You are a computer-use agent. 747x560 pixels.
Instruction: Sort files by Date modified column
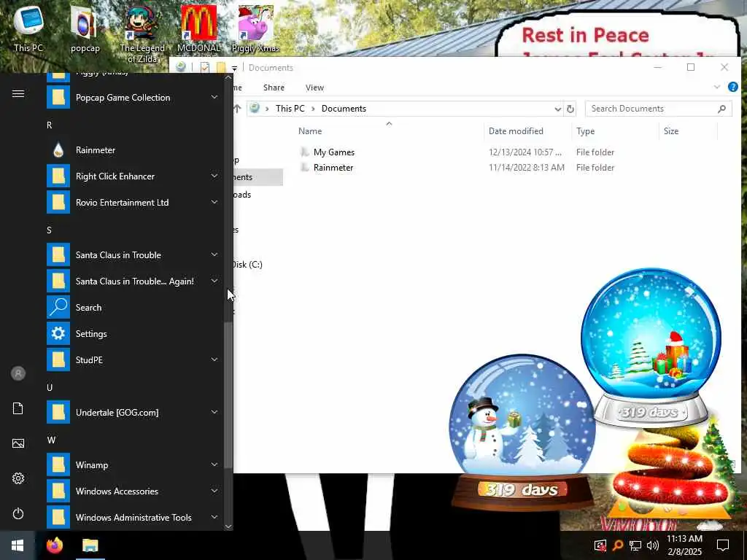[527, 131]
